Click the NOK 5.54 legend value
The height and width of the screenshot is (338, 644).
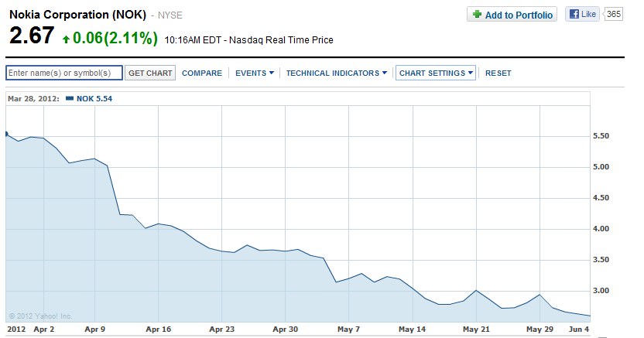94,98
